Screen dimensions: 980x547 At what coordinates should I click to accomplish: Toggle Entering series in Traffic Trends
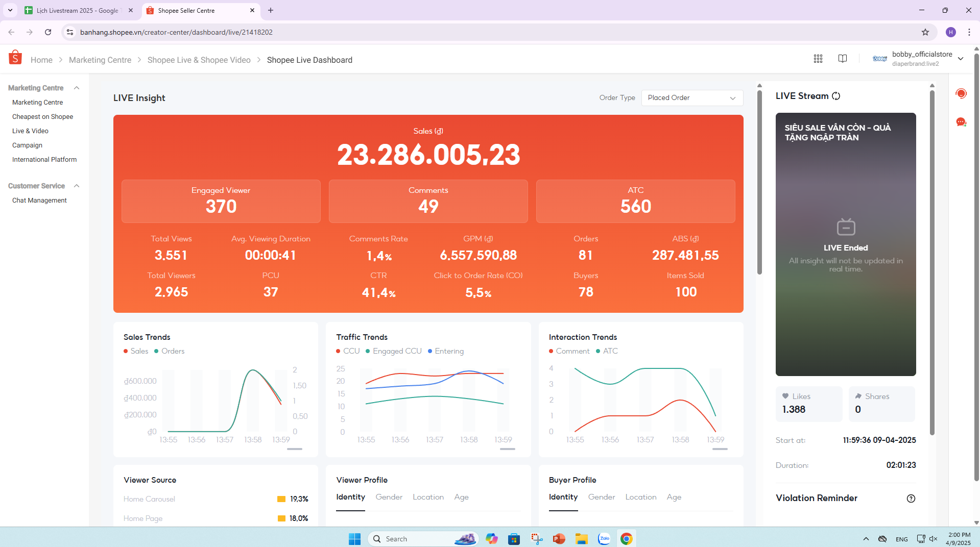[x=446, y=351]
